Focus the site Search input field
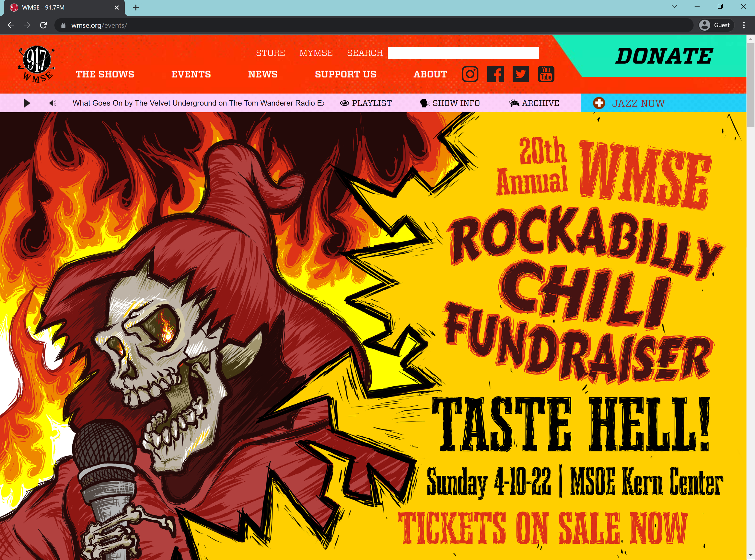This screenshot has width=755, height=560. tap(463, 53)
